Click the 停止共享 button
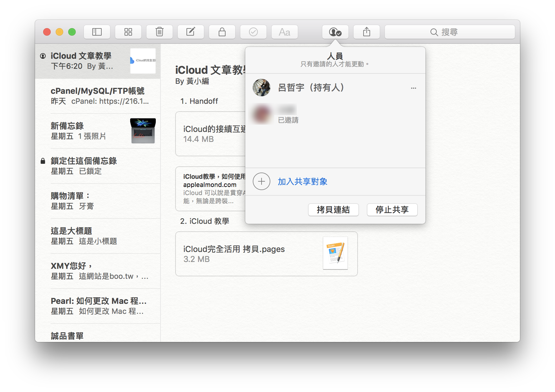555x392 pixels. click(392, 209)
